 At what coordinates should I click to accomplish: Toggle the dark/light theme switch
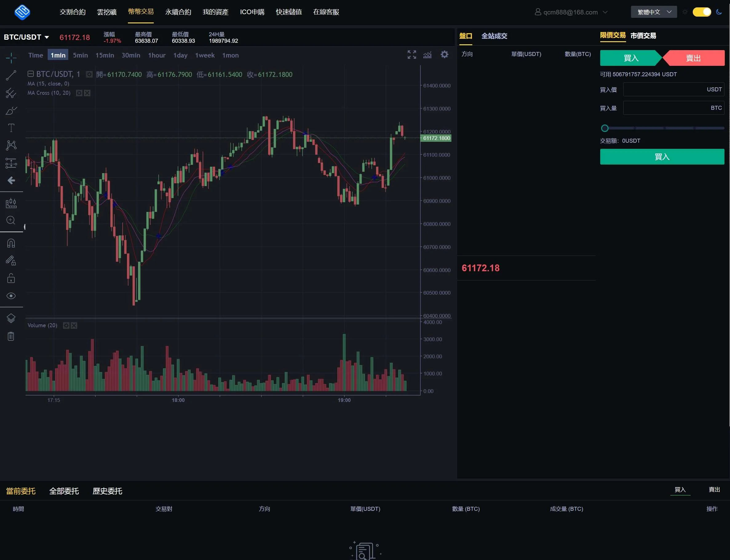pos(702,12)
